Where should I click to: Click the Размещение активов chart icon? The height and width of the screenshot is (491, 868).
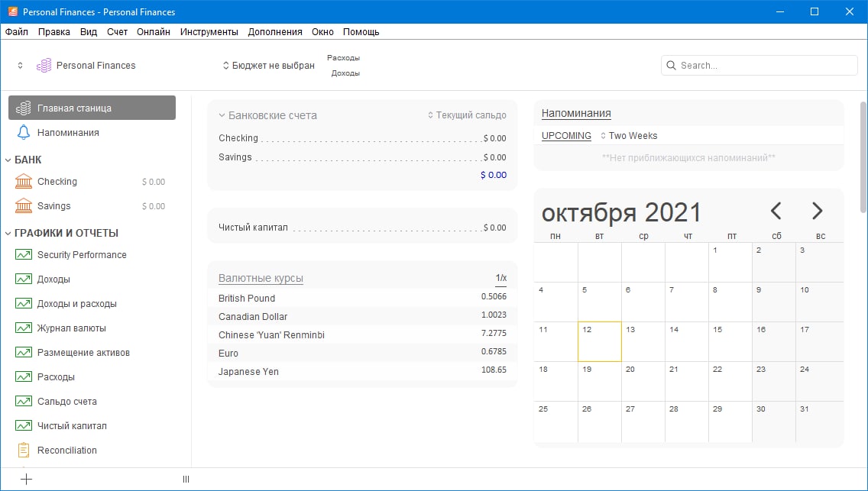23,352
